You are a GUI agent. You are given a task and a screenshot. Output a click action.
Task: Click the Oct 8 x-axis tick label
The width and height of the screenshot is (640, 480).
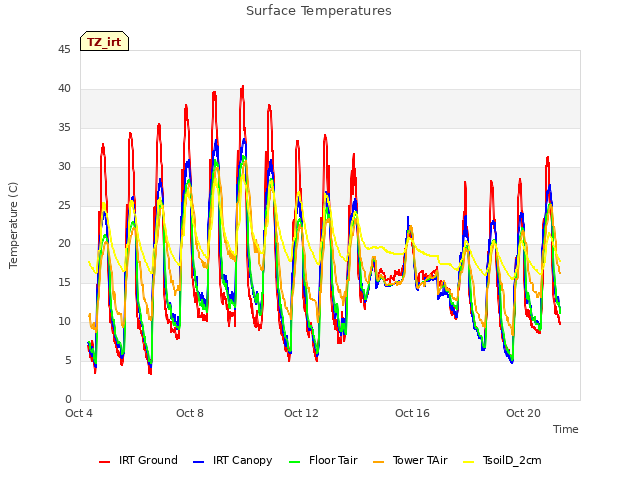tap(190, 413)
